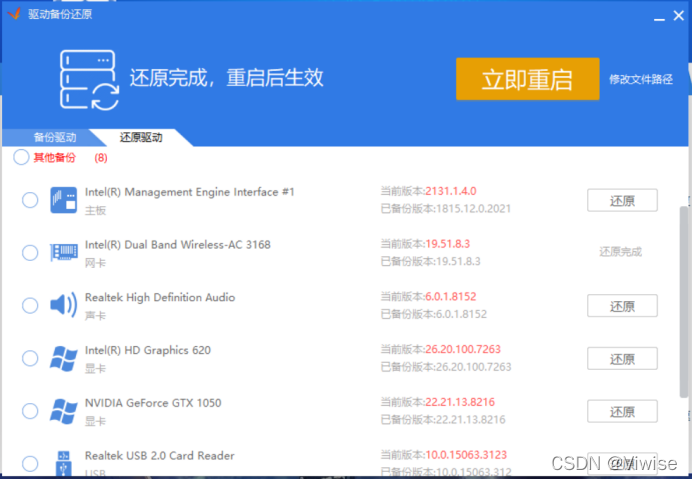Viewport: 692px width, 480px height.
Task: Click the Realtek USB 2.0 Card Reader name
Action: [160, 456]
